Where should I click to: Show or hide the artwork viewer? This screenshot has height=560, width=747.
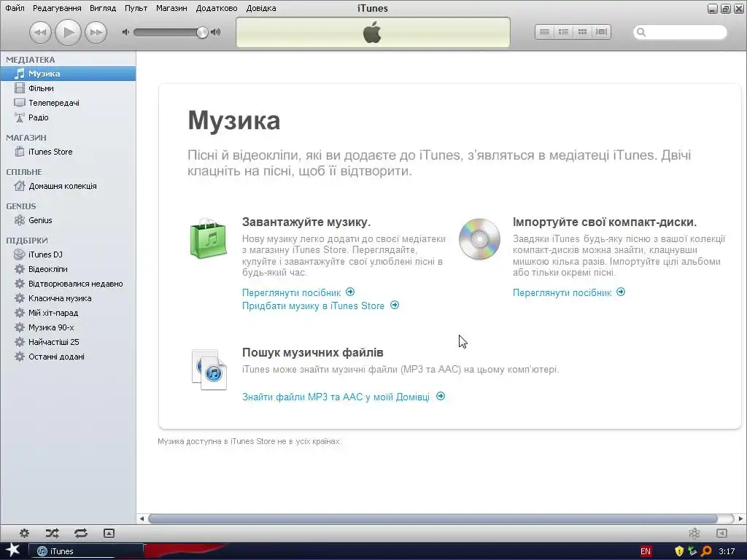coord(109,533)
